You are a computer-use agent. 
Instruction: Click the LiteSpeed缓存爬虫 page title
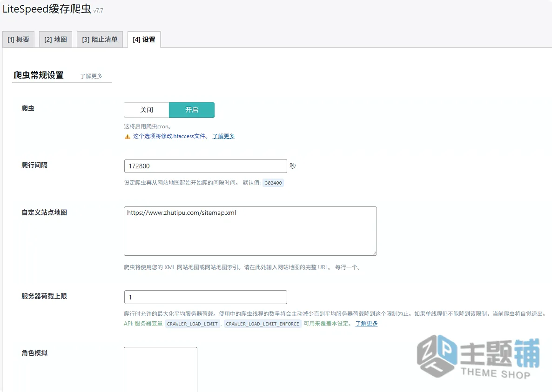click(x=47, y=9)
